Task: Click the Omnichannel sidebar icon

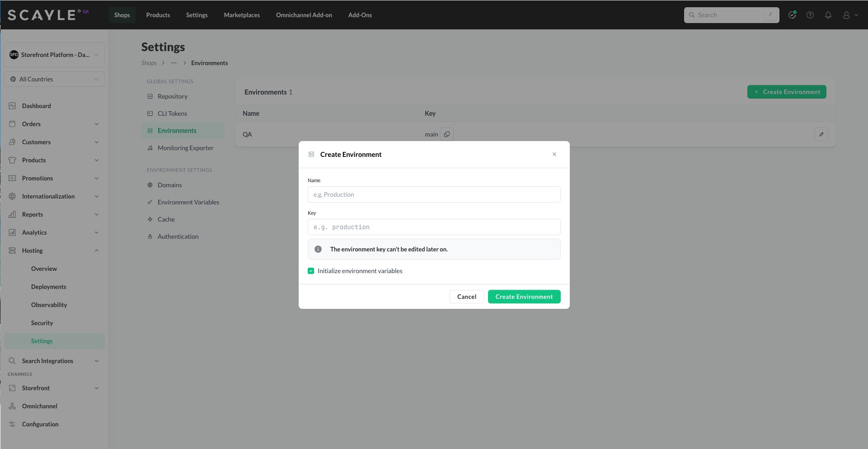Action: (x=12, y=406)
